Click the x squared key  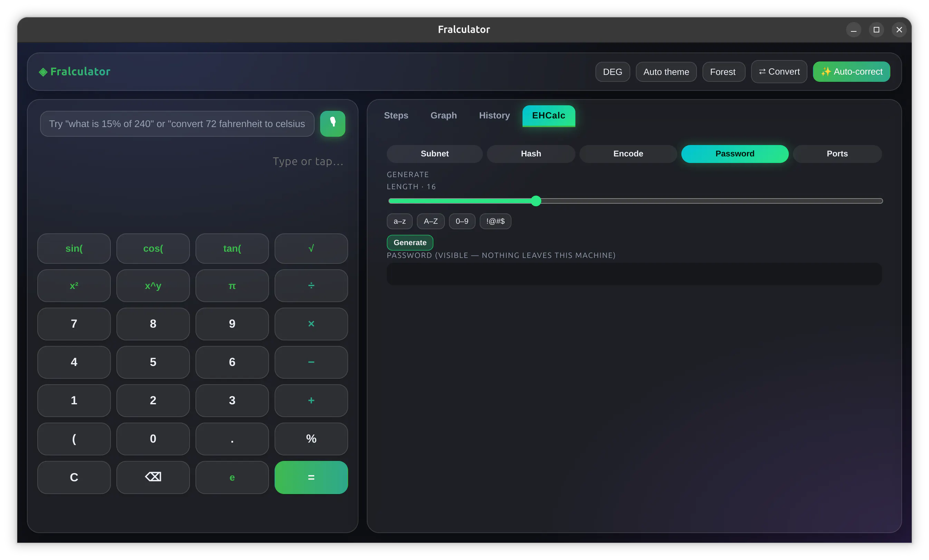tap(74, 286)
